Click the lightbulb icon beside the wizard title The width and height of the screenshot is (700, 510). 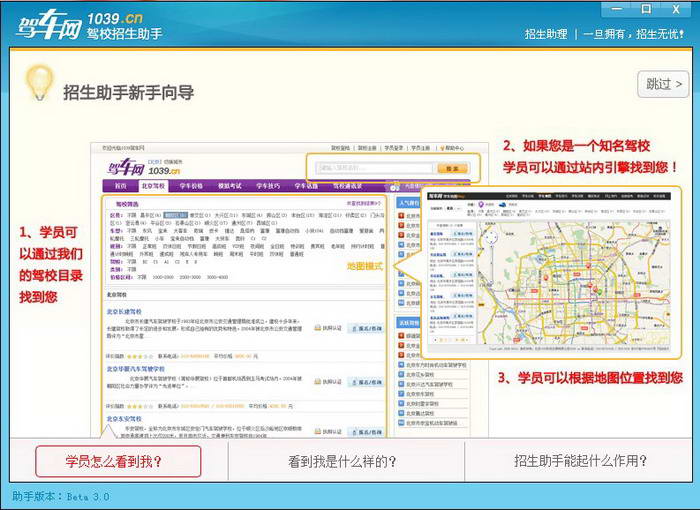[39, 82]
